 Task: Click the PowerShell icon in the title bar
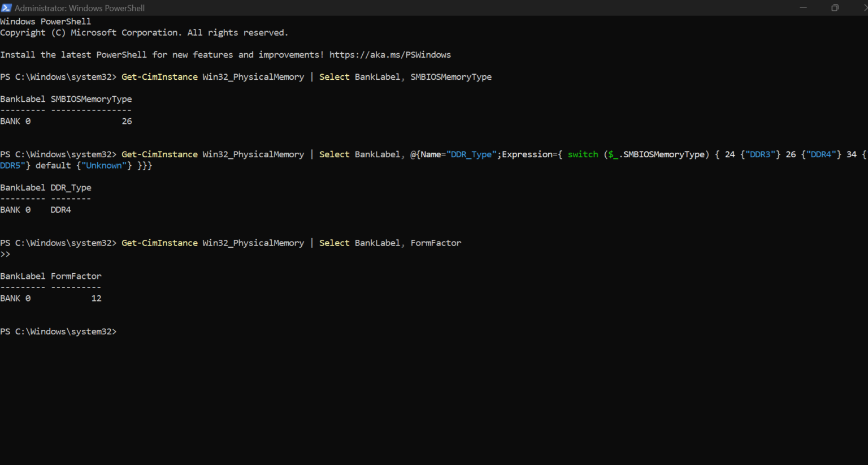click(6, 8)
